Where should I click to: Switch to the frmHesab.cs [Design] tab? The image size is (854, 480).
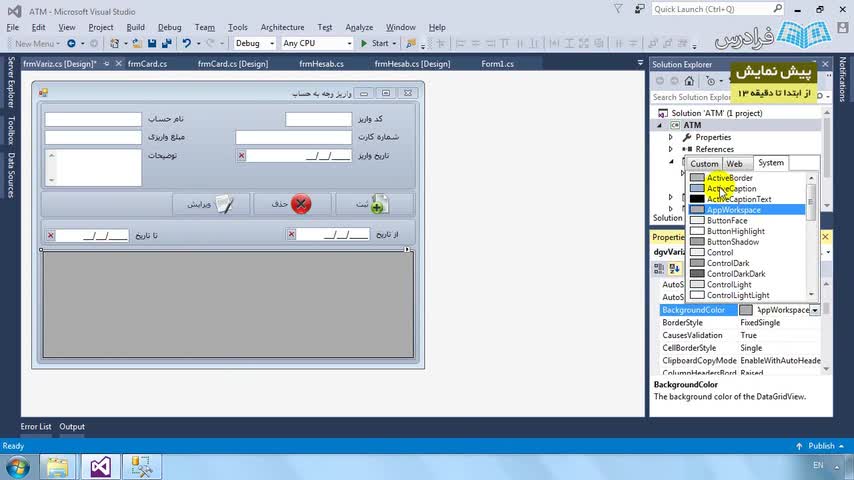412,64
